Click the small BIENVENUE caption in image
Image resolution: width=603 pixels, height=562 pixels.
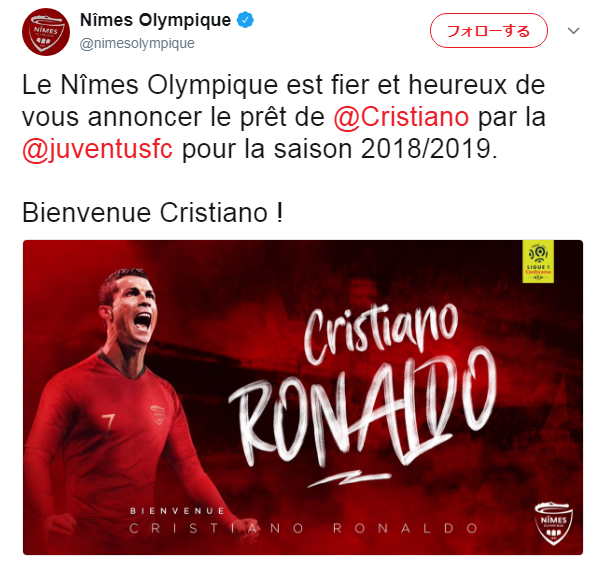click(177, 511)
